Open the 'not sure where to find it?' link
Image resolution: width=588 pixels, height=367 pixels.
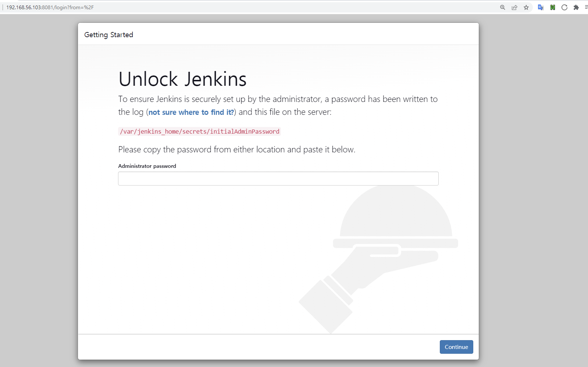point(191,112)
